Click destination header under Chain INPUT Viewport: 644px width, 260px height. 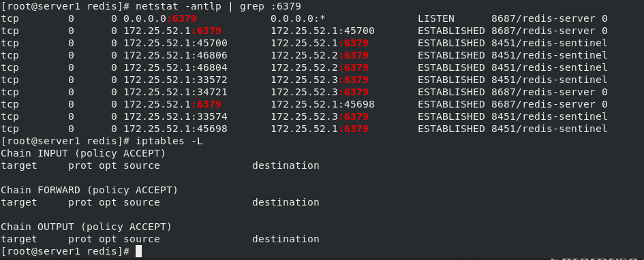(286, 165)
